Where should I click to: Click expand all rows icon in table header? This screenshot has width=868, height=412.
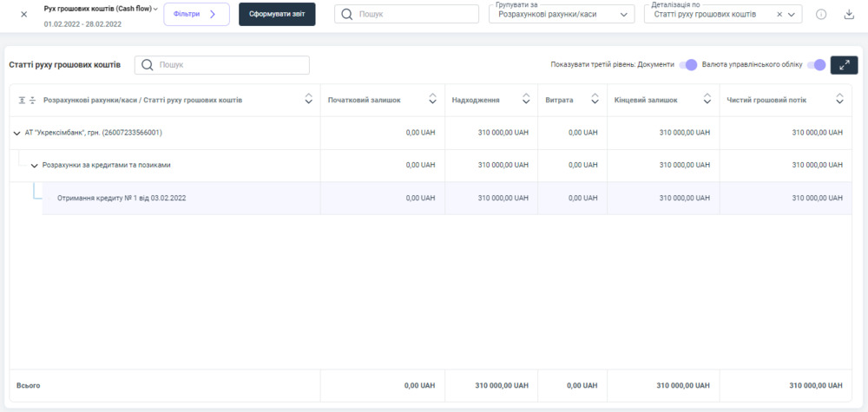pos(22,101)
